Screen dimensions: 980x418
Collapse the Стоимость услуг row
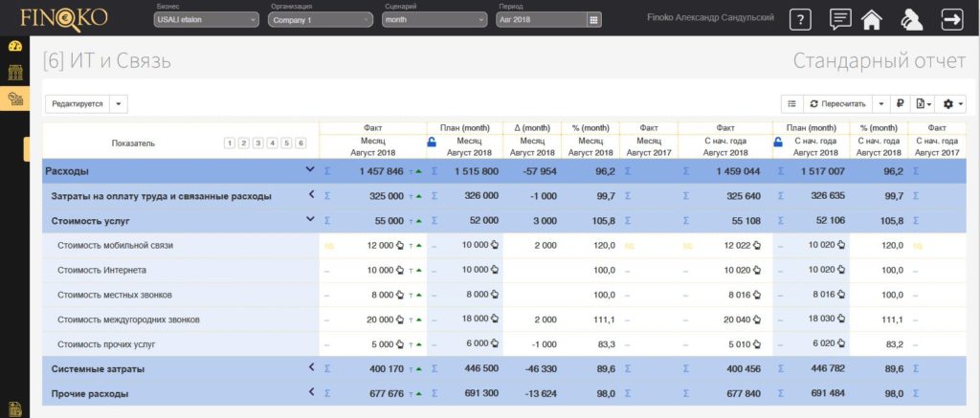(309, 220)
